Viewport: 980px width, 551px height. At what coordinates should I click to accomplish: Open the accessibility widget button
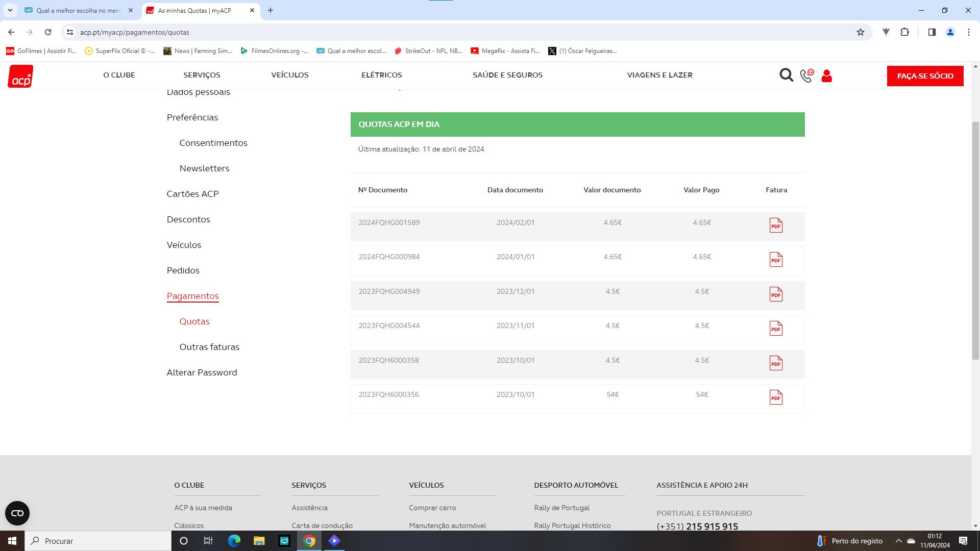point(17,513)
